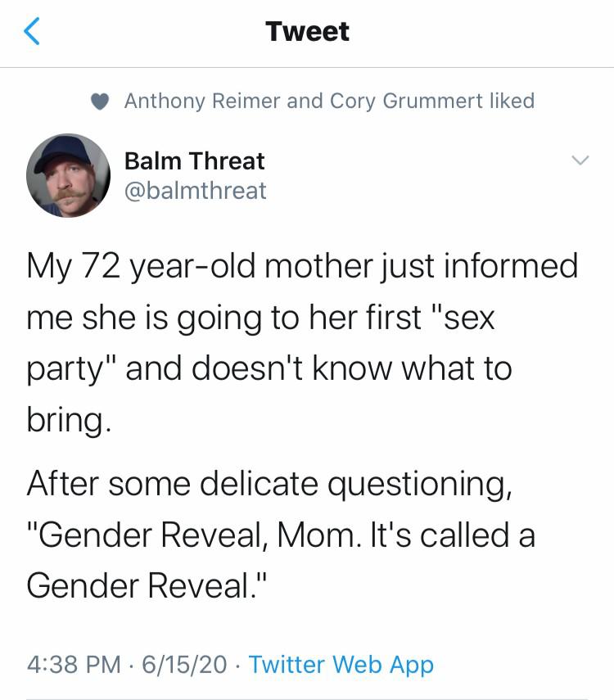Open the Twitter Web App source link
Image resolution: width=614 pixels, height=700 pixels.
[341, 664]
